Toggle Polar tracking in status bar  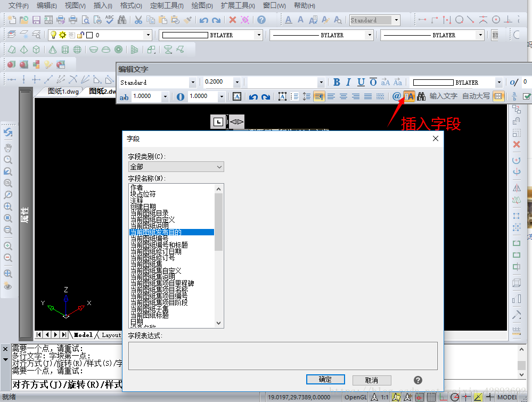click(455, 397)
